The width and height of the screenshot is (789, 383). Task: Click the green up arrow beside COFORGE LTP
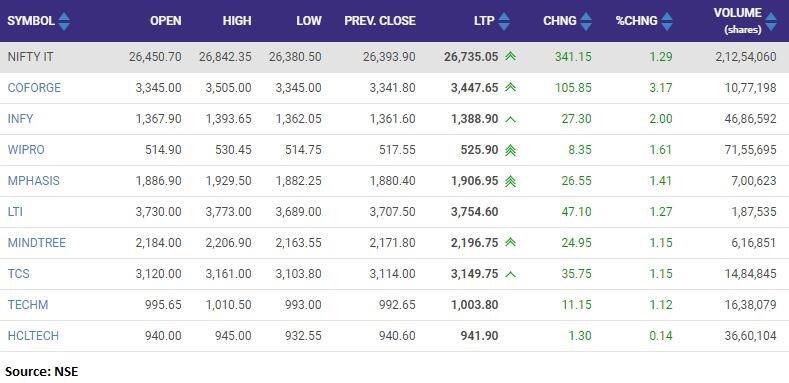coord(510,88)
